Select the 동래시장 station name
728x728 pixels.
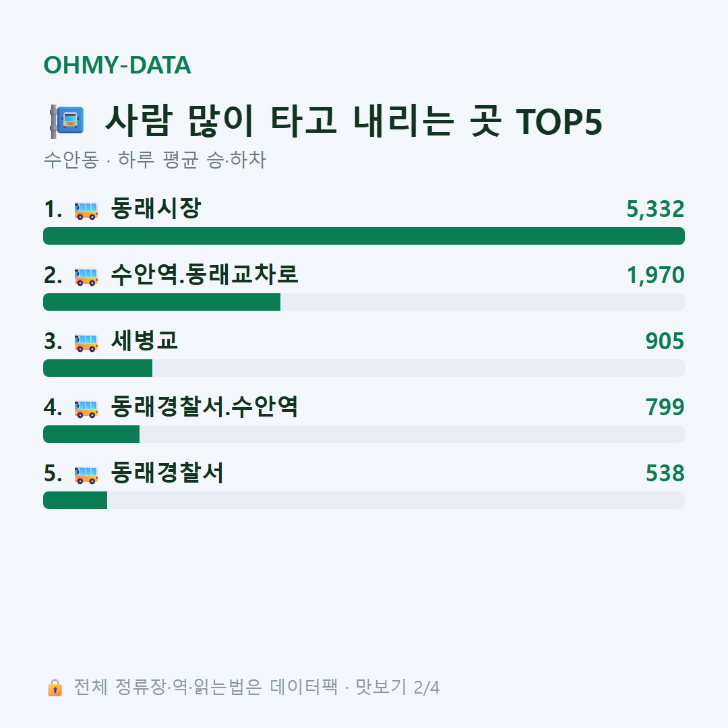pyautogui.click(x=156, y=208)
